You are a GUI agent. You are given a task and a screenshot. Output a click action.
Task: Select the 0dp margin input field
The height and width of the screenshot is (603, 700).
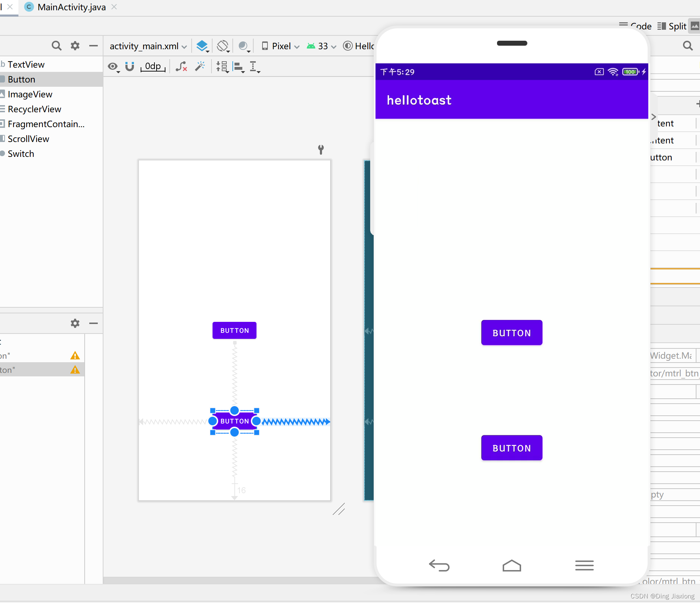tap(152, 66)
